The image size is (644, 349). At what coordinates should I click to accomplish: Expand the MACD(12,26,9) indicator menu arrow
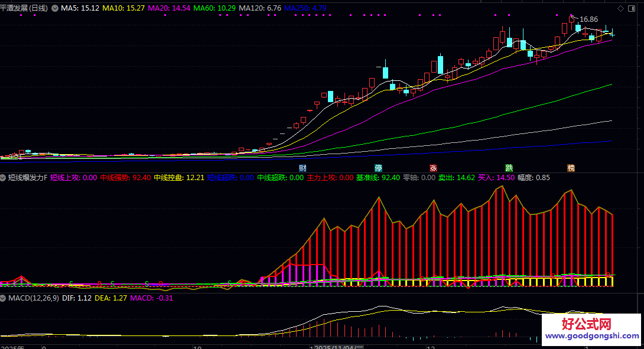[x=3, y=298]
